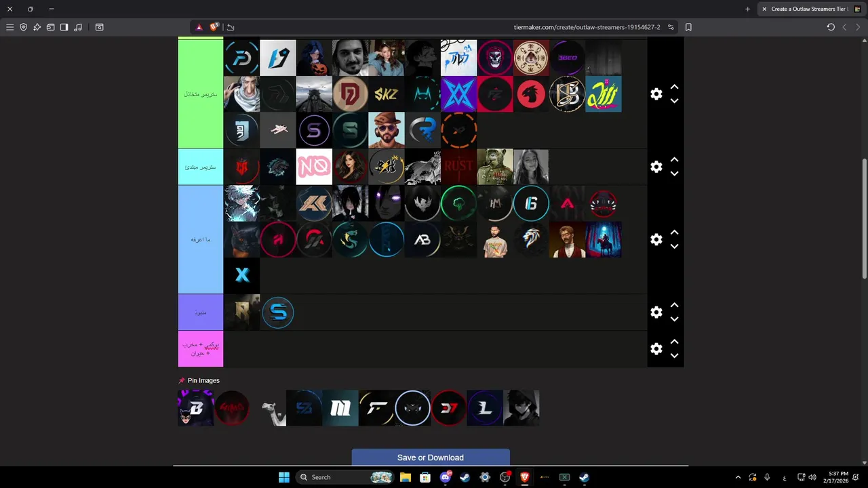Open the browser hamburger menu
Viewport: 868px width, 488px height.
pyautogui.click(x=9, y=27)
